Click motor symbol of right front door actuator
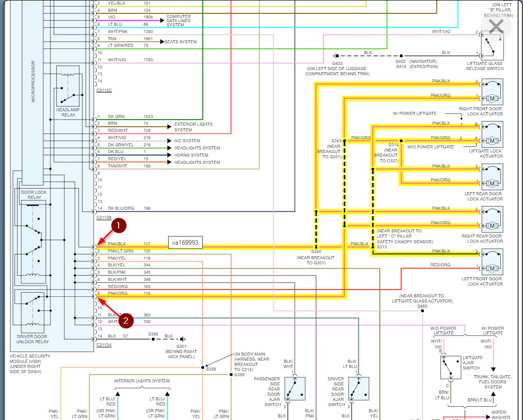 click(x=492, y=98)
